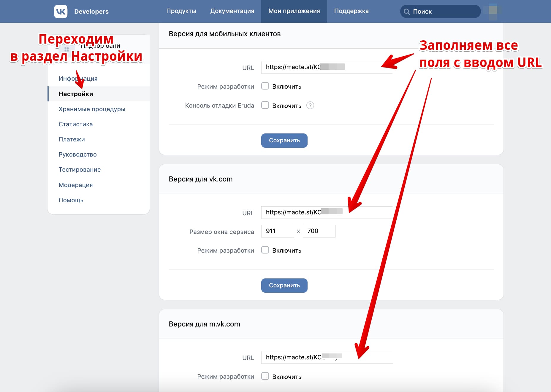The width and height of the screenshot is (551, 392).
Task: Click the mobile clients URL field
Action: pos(327,67)
